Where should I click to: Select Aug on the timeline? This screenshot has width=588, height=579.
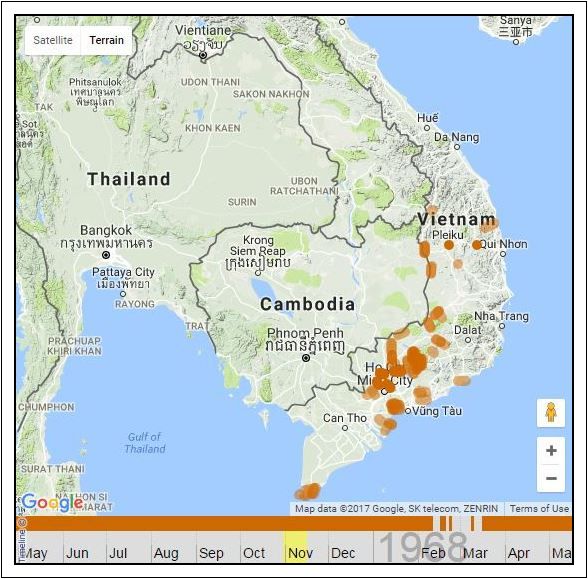(165, 553)
